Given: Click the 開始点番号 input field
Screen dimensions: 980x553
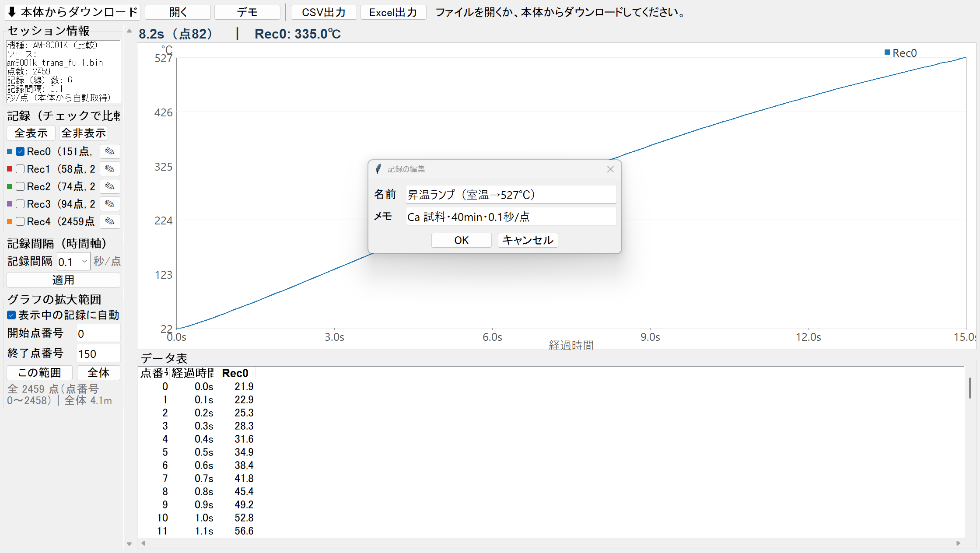Looking at the screenshot, I should pos(98,334).
